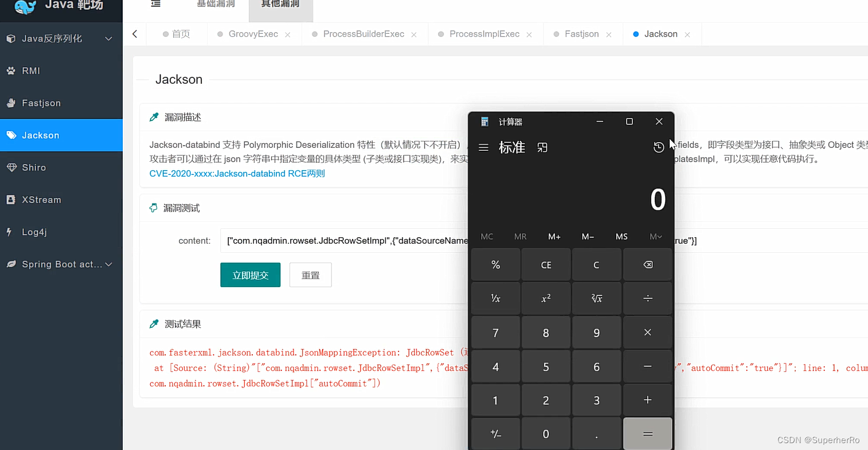Image resolution: width=868 pixels, height=450 pixels.
Task: Click the 9 key on calculator
Action: (x=596, y=332)
